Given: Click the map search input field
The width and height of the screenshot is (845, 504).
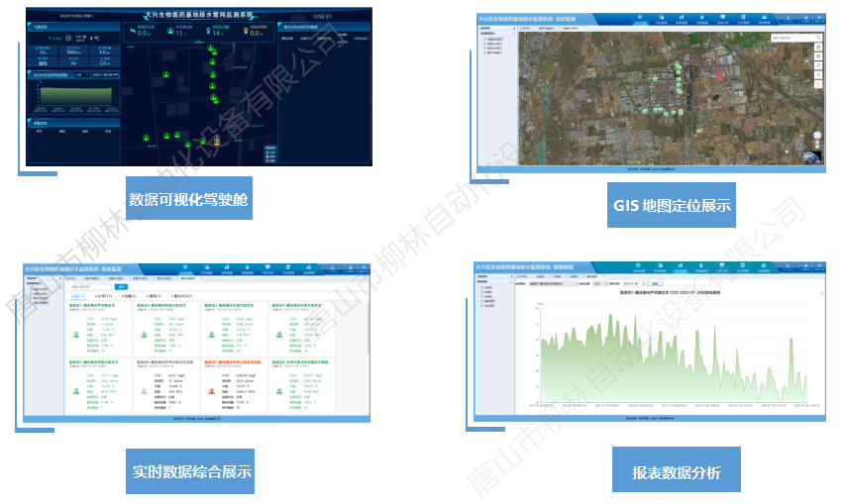Looking at the screenshot, I should tap(791, 39).
